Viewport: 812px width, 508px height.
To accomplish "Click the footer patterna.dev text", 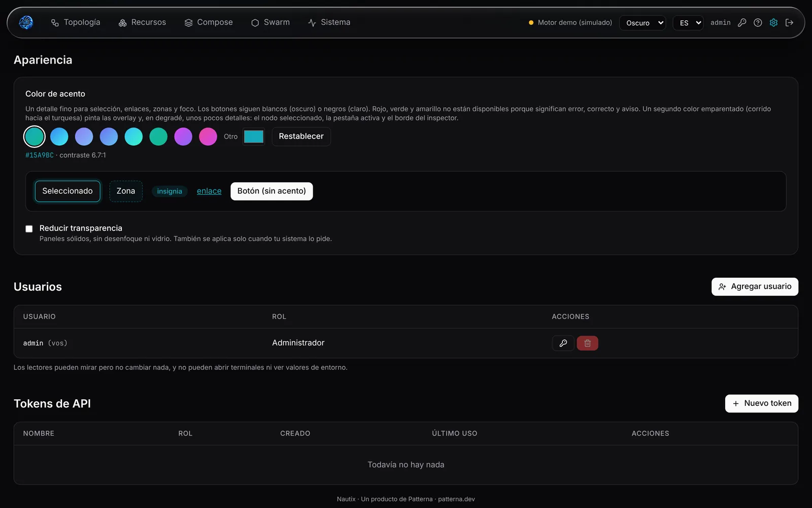I will click(x=456, y=499).
